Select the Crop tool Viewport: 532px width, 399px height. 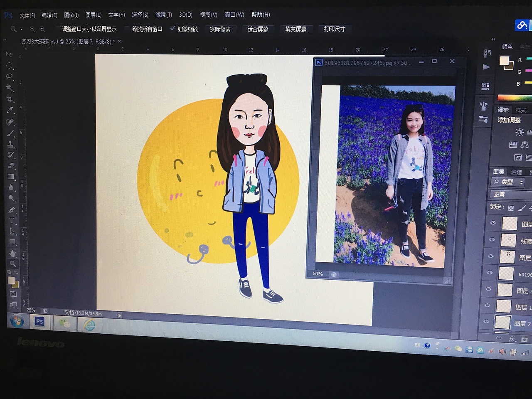click(10, 99)
